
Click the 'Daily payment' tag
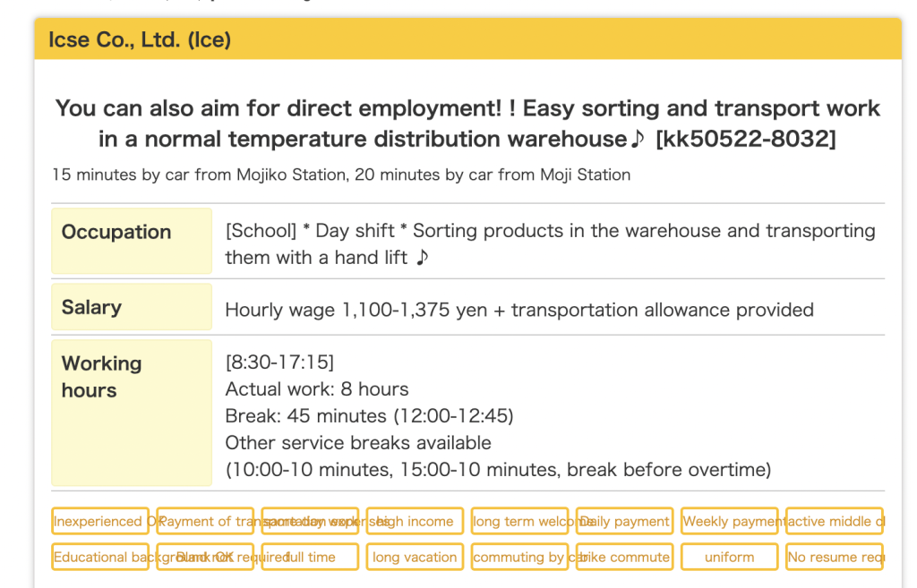point(624,521)
